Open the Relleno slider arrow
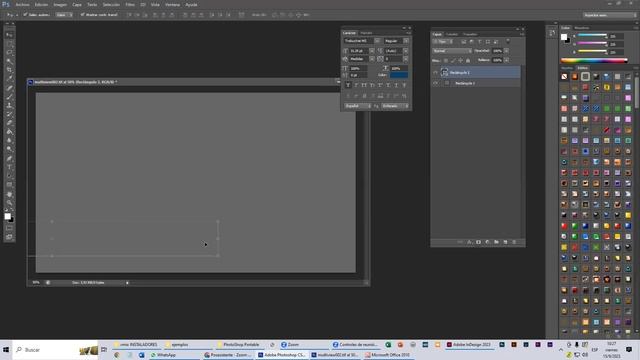 pos(507,60)
